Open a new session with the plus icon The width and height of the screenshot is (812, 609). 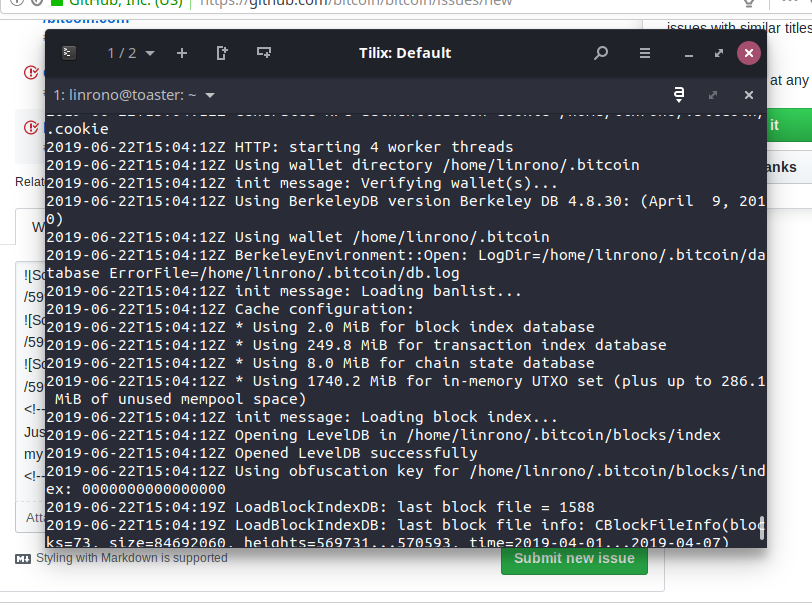click(182, 53)
